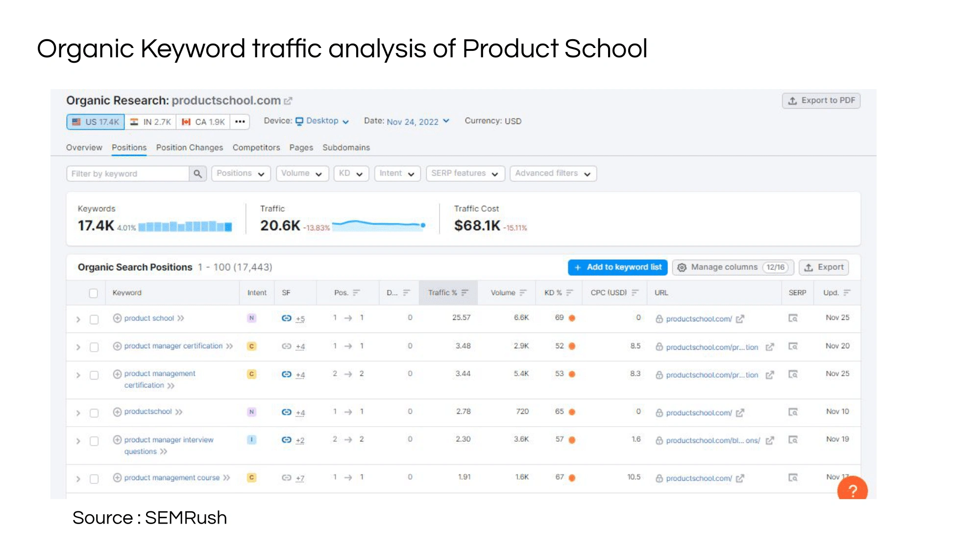The height and width of the screenshot is (551, 980).
Task: Open external URL icon in product manager interview questions row
Action: point(770,440)
